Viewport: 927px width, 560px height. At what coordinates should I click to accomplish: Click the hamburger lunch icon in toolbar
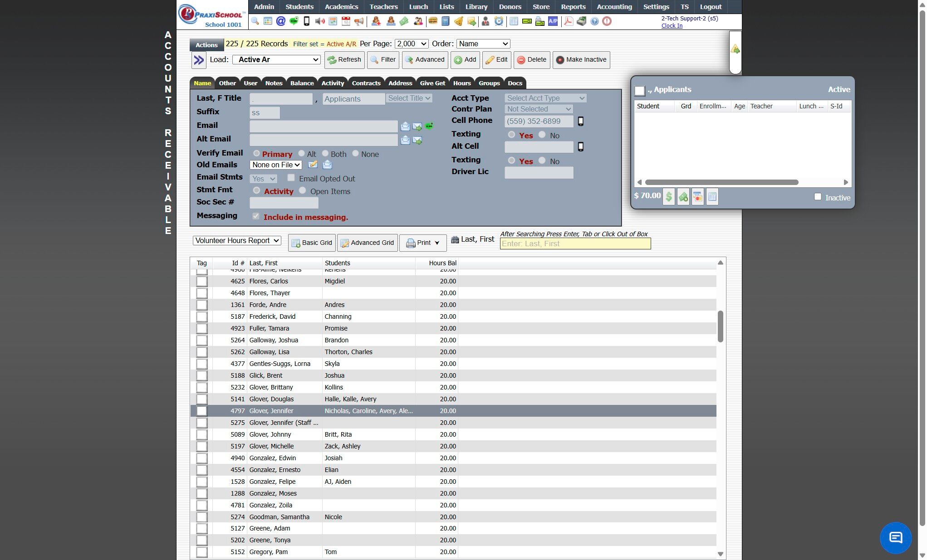click(x=433, y=21)
